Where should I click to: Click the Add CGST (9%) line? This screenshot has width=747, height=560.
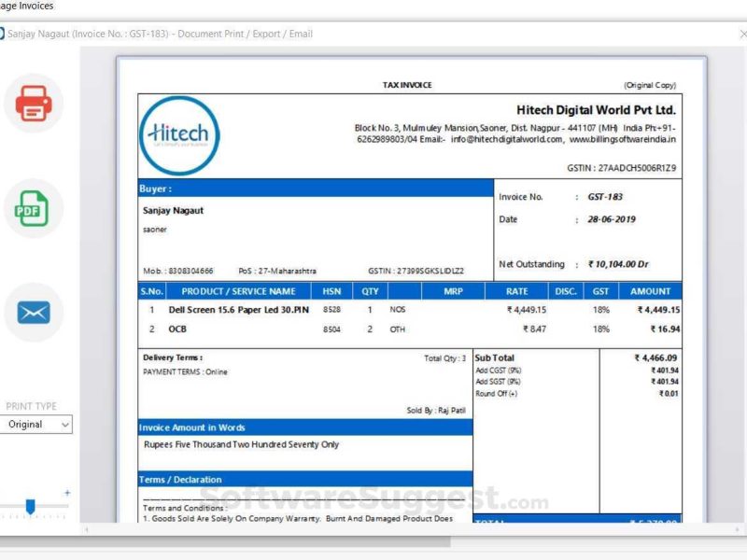pyautogui.click(x=576, y=371)
